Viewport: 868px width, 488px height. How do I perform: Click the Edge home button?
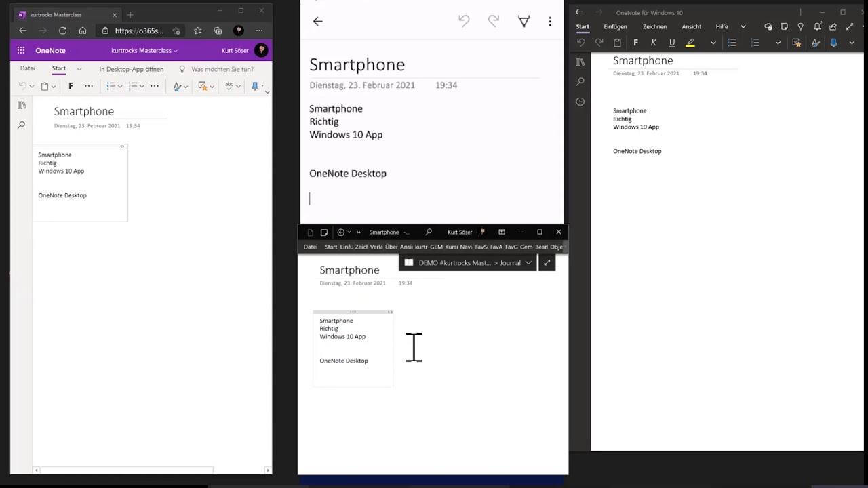[83, 30]
